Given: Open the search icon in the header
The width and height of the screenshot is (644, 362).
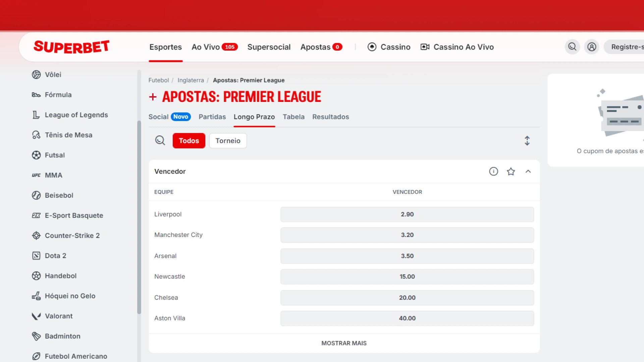Looking at the screenshot, I should point(572,47).
